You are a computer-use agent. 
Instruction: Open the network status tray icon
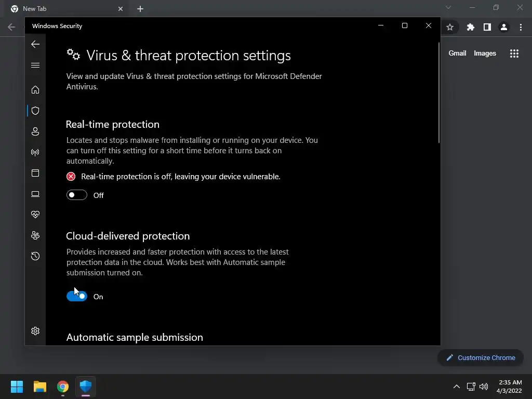[x=471, y=387]
